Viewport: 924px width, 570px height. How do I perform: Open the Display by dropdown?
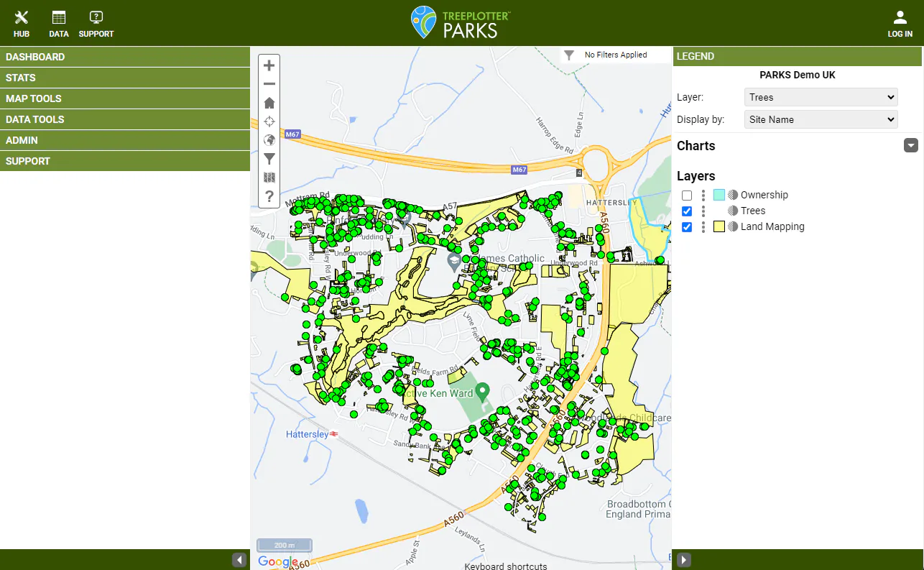821,119
